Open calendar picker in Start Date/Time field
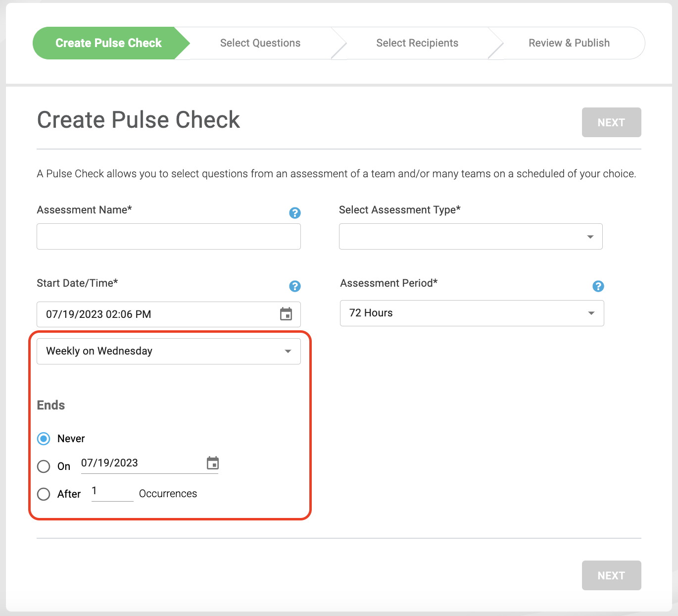 click(x=286, y=314)
